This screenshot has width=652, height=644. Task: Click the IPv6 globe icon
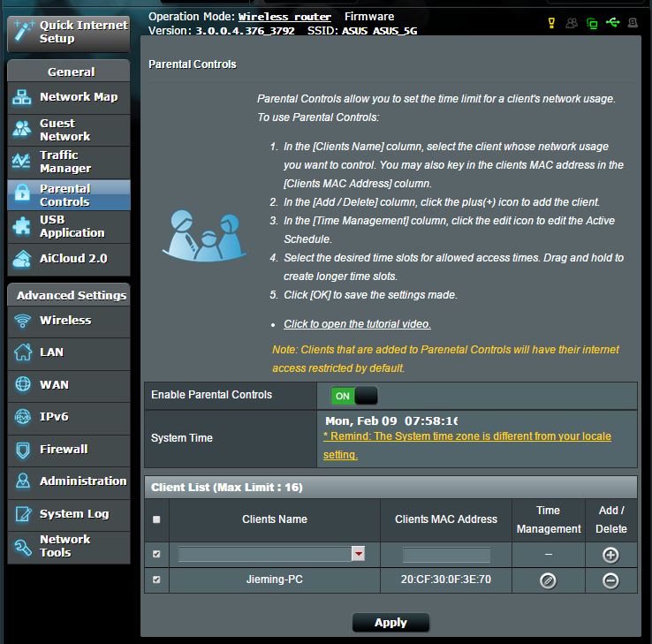(22, 417)
